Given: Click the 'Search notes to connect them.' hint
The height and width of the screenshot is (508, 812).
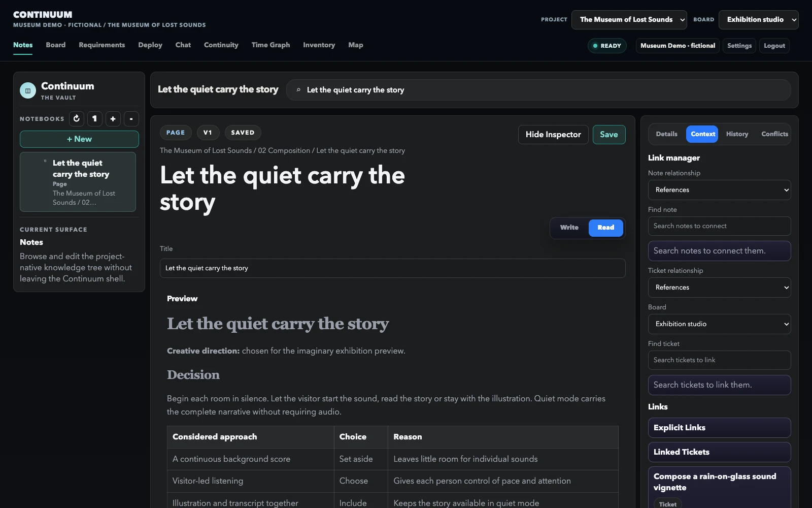Looking at the screenshot, I should 719,251.
